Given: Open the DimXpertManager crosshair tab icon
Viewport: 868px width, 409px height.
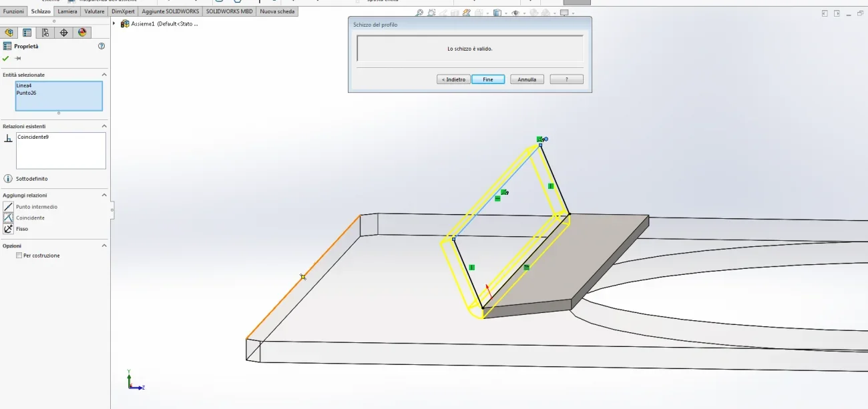Looking at the screenshot, I should click(x=64, y=32).
